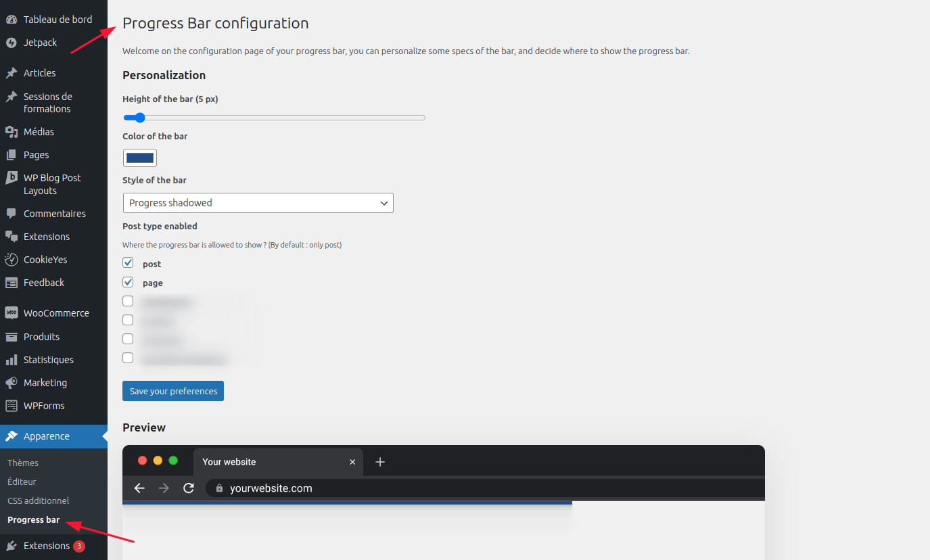
Task: Select Progress bar submenu item
Action: point(34,520)
